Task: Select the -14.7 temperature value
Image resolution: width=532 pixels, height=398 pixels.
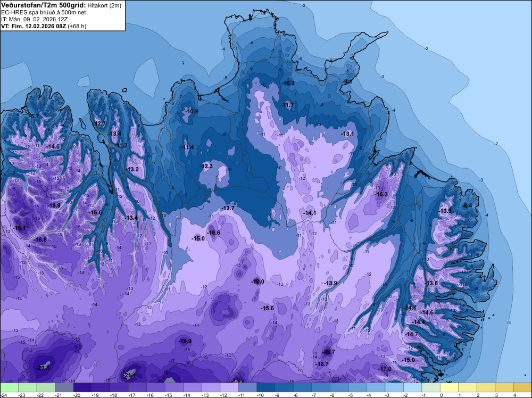Action: pos(412,334)
